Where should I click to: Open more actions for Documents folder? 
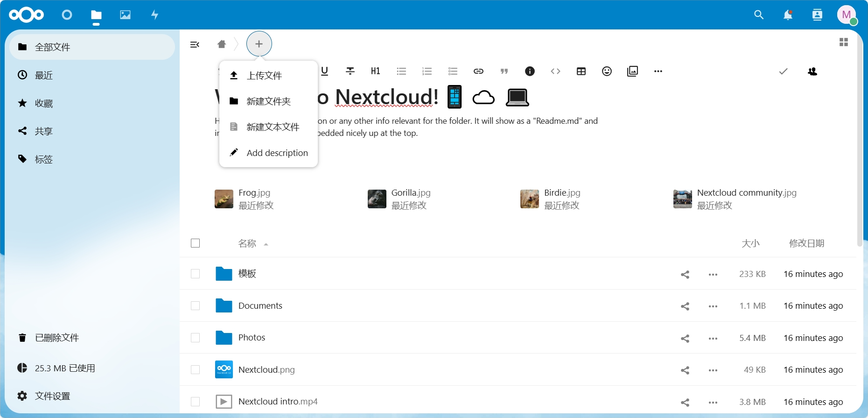coord(713,306)
